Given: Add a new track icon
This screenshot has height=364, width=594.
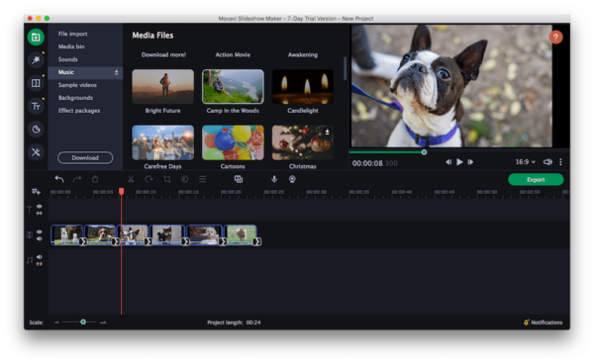Looking at the screenshot, I should (x=36, y=192).
